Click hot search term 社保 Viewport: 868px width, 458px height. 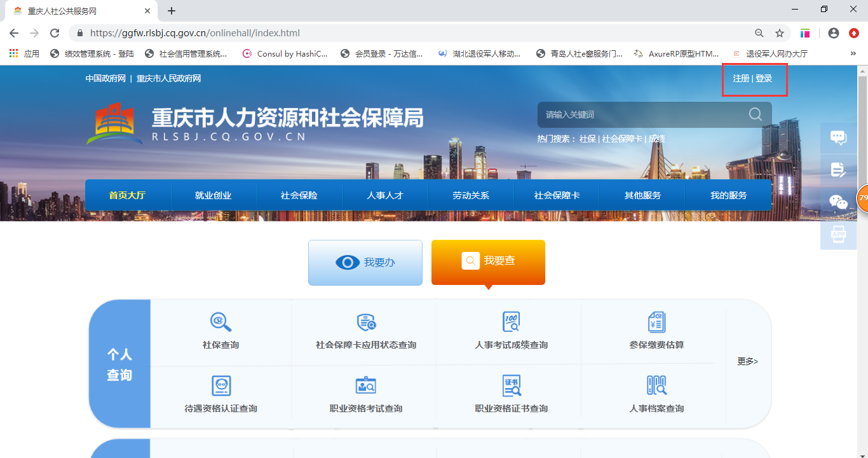click(x=588, y=139)
